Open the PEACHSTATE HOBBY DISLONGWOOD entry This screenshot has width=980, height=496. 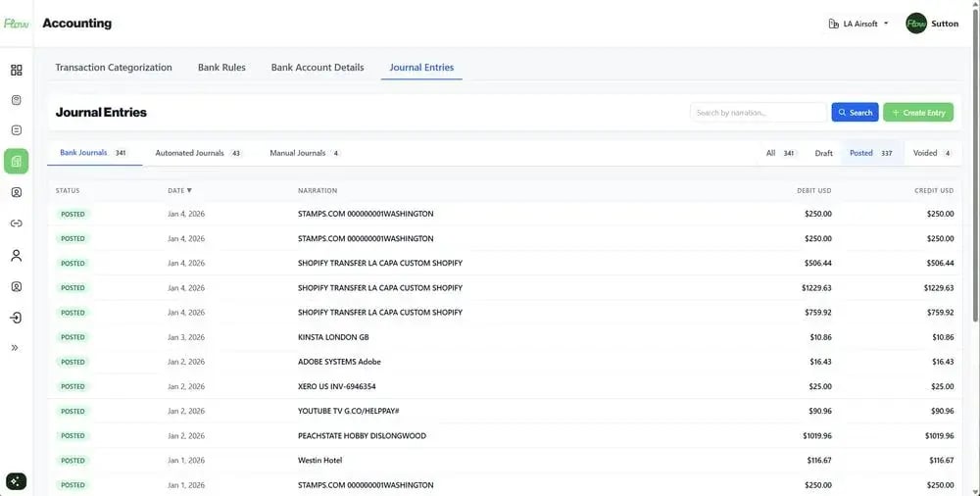point(505,436)
